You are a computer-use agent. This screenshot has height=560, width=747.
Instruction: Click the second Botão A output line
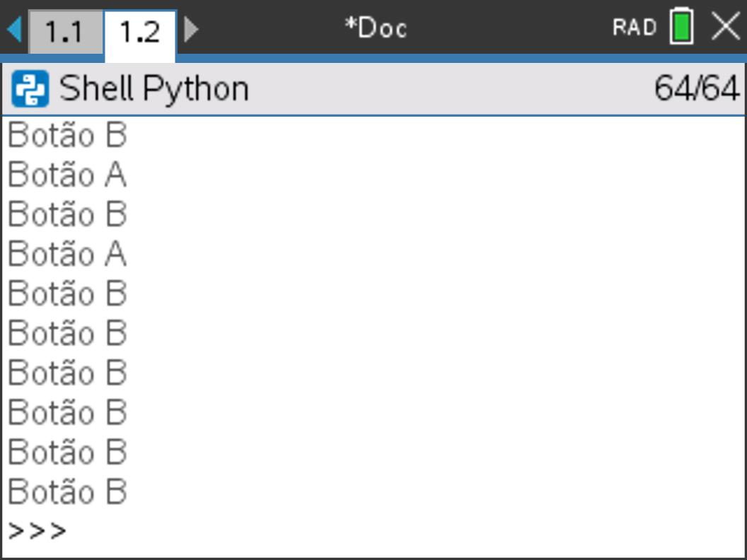[67, 253]
